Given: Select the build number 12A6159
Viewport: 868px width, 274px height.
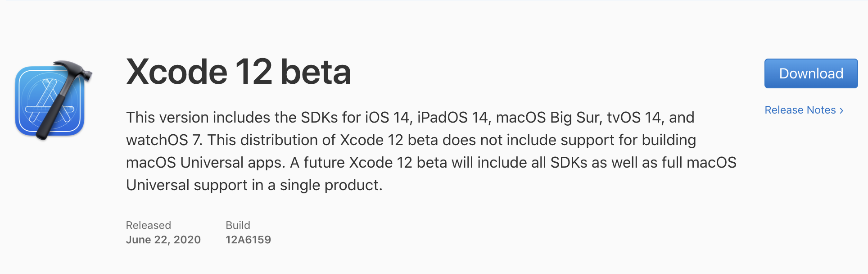Looking at the screenshot, I should pyautogui.click(x=248, y=240).
